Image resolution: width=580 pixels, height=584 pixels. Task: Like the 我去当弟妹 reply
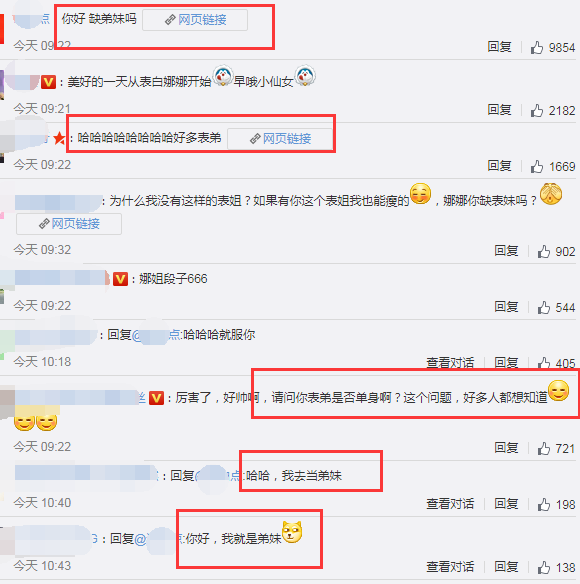pyautogui.click(x=543, y=505)
